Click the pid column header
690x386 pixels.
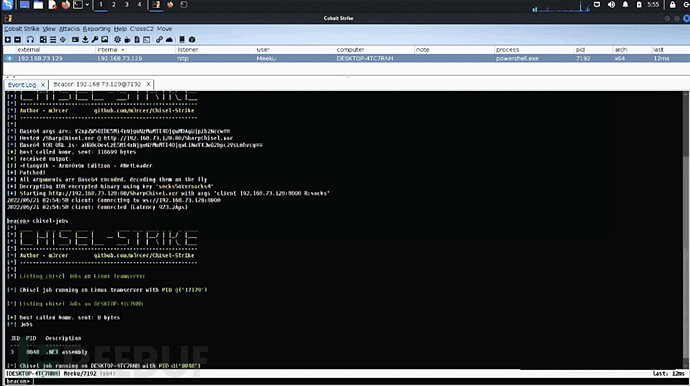pos(593,50)
